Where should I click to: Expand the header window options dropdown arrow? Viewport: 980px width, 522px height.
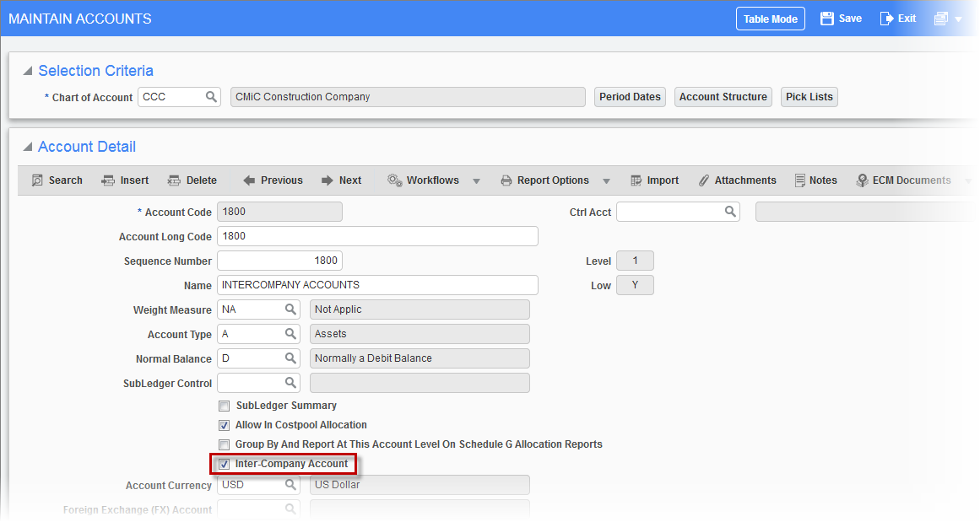pos(958,19)
